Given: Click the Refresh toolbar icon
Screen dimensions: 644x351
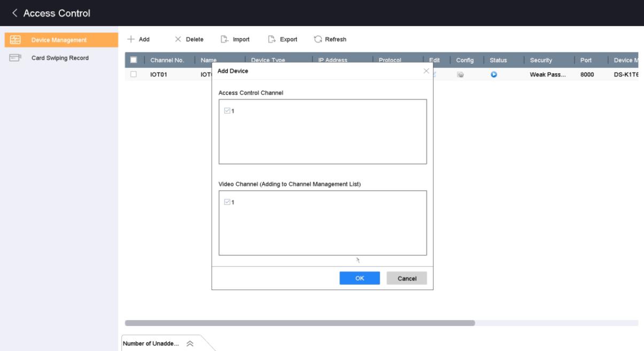Looking at the screenshot, I should (x=318, y=40).
